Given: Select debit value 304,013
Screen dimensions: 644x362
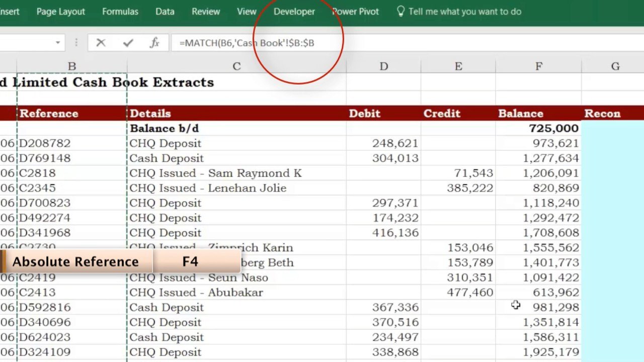Looking at the screenshot, I should tap(383, 158).
